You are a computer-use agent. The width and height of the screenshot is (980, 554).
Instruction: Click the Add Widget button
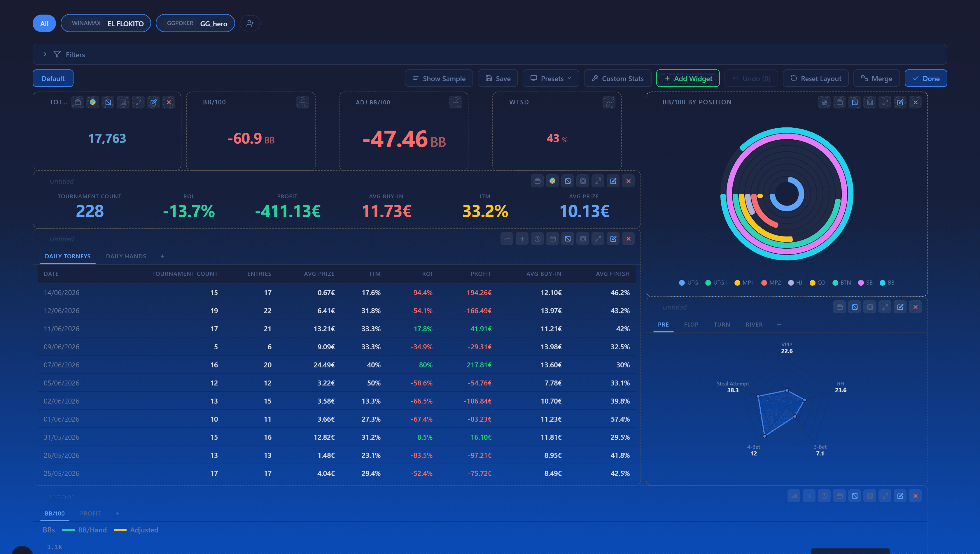point(688,78)
